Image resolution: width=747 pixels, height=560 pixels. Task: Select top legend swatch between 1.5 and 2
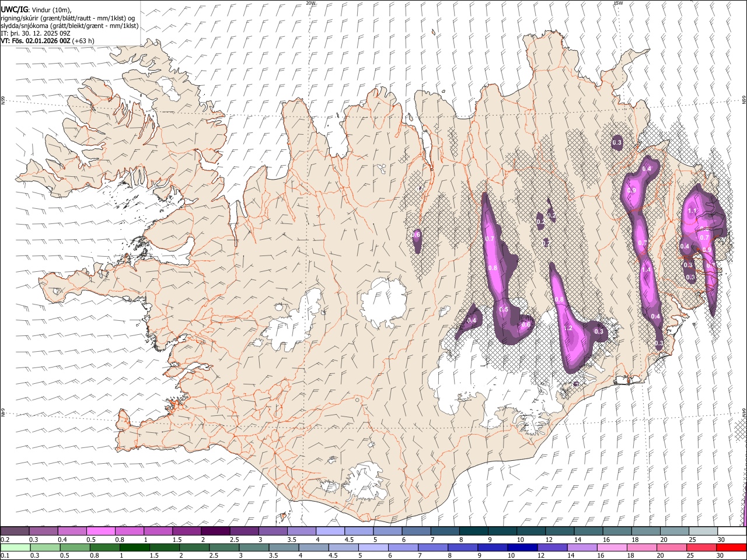coord(186,531)
